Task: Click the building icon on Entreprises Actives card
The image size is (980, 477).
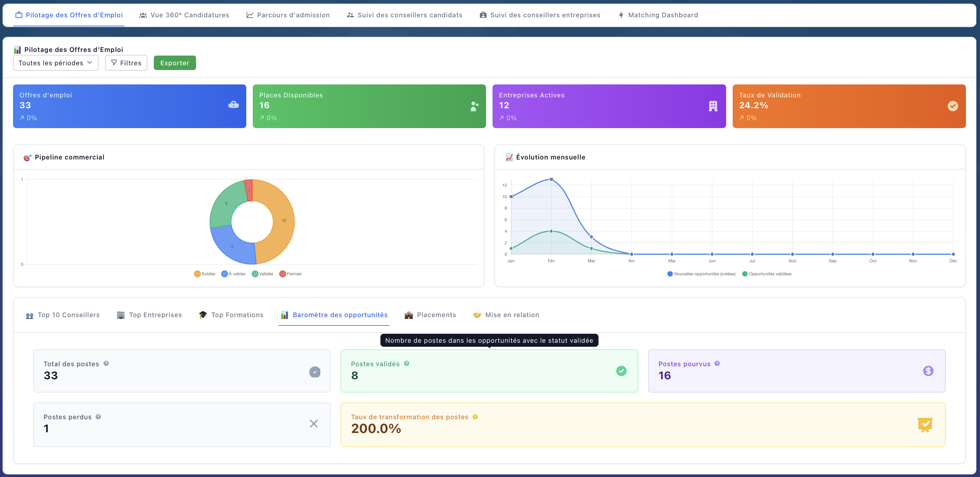Action: tap(712, 106)
